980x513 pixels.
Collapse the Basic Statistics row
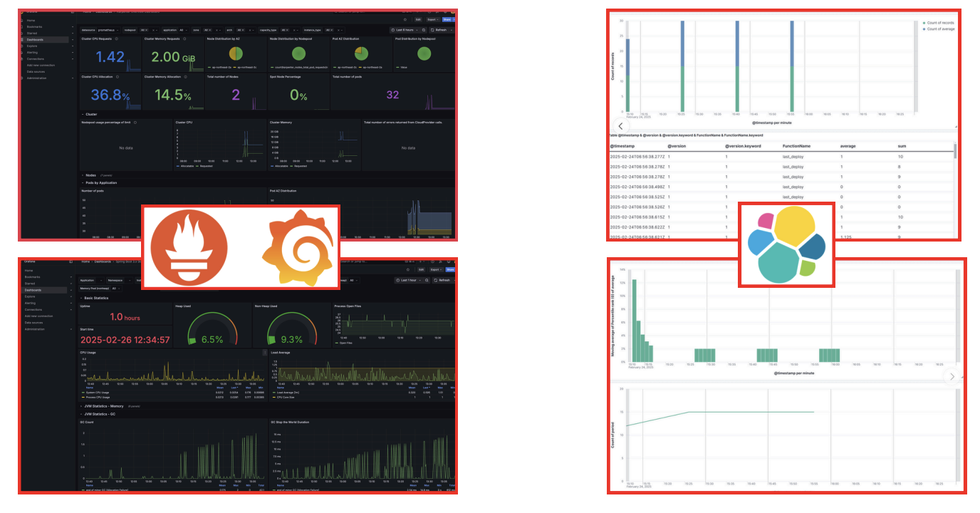pos(94,298)
